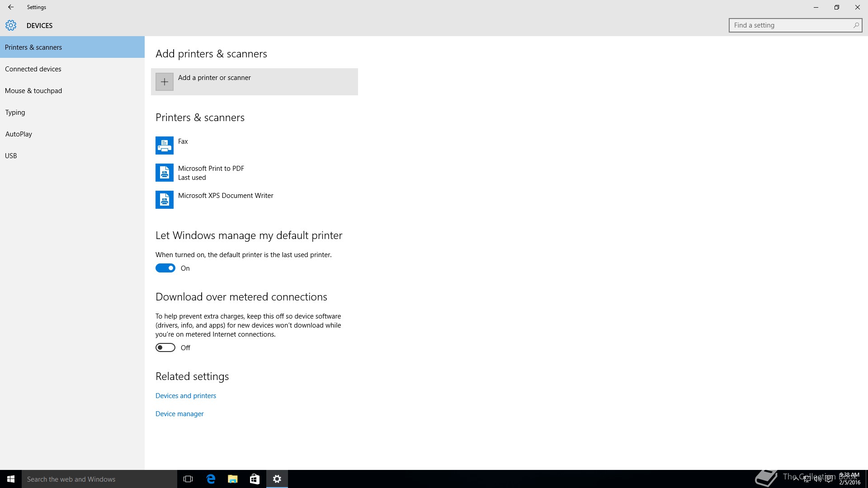This screenshot has height=488, width=868.
Task: Select the Microsoft XPS Document Writer text
Action: pos(226,196)
